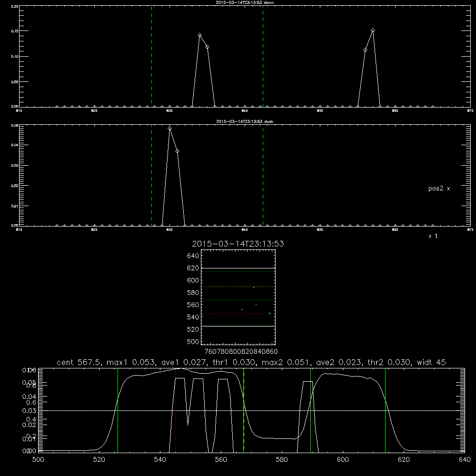This screenshot has width=476, height=476.
Task: Click 'cent 567.5' in the bottom plot title
Action: point(79,362)
